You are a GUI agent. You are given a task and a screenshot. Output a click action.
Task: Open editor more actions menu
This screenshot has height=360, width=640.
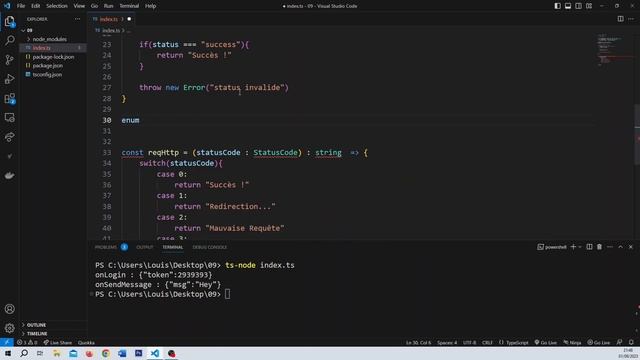631,19
